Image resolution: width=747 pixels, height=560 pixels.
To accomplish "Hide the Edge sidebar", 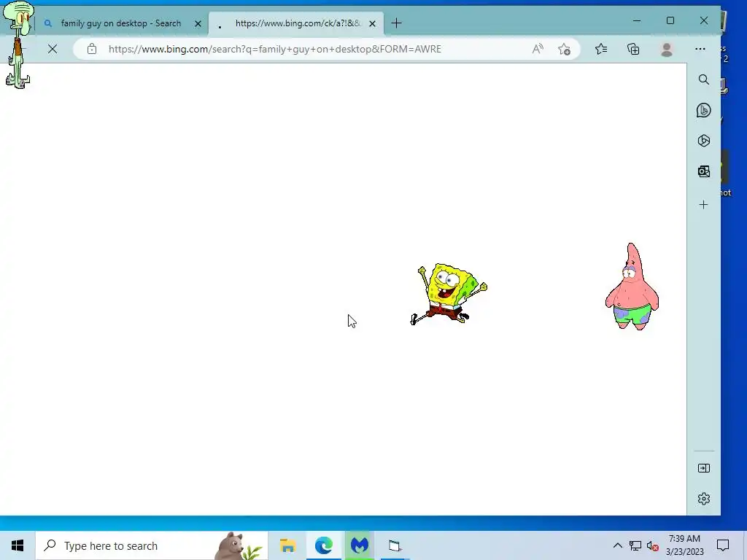I will (x=704, y=468).
